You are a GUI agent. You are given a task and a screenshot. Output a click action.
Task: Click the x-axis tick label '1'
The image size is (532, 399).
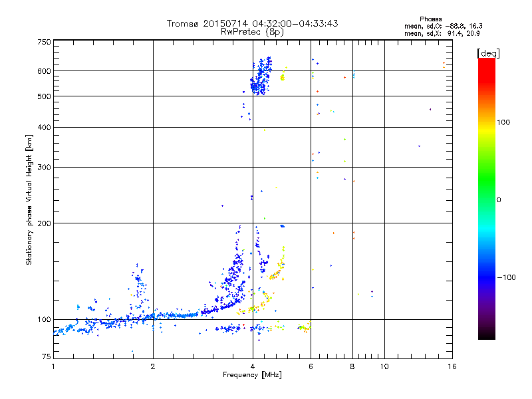pyautogui.click(x=53, y=366)
